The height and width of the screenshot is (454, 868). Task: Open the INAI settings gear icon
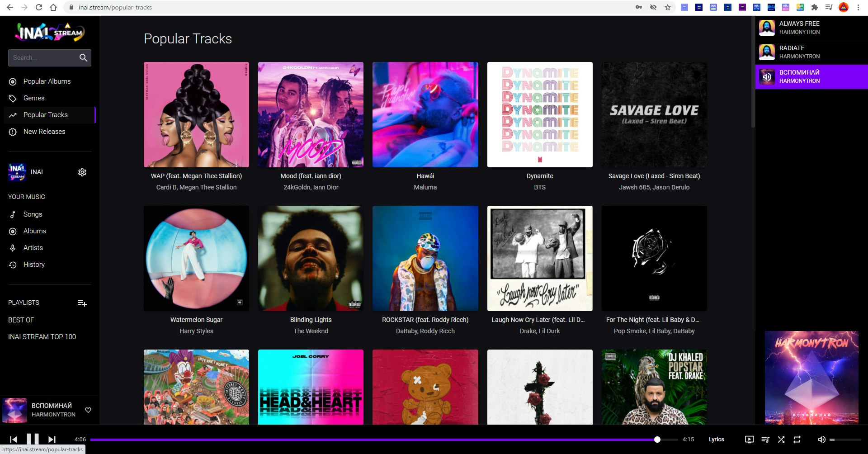[x=82, y=172]
